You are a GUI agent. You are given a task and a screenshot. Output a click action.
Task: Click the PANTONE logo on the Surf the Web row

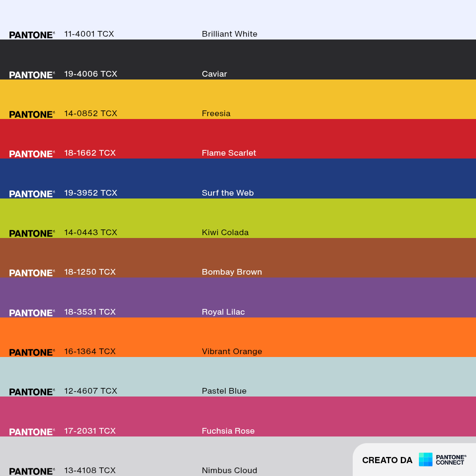click(32, 194)
